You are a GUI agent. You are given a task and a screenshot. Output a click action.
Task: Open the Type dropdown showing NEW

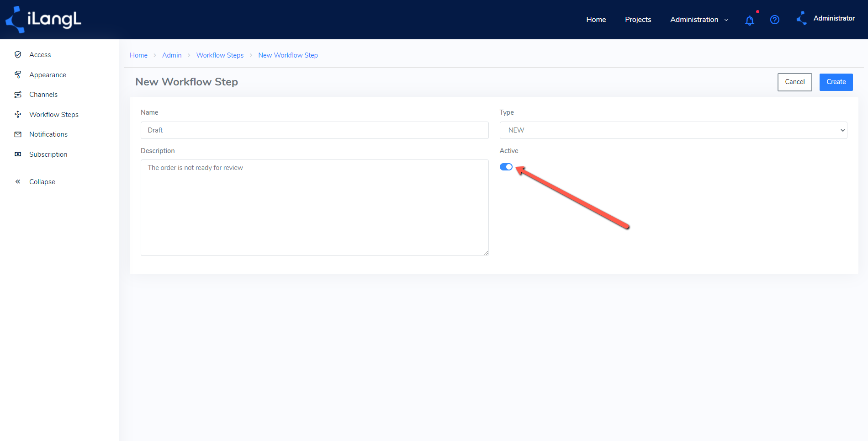pyautogui.click(x=673, y=130)
